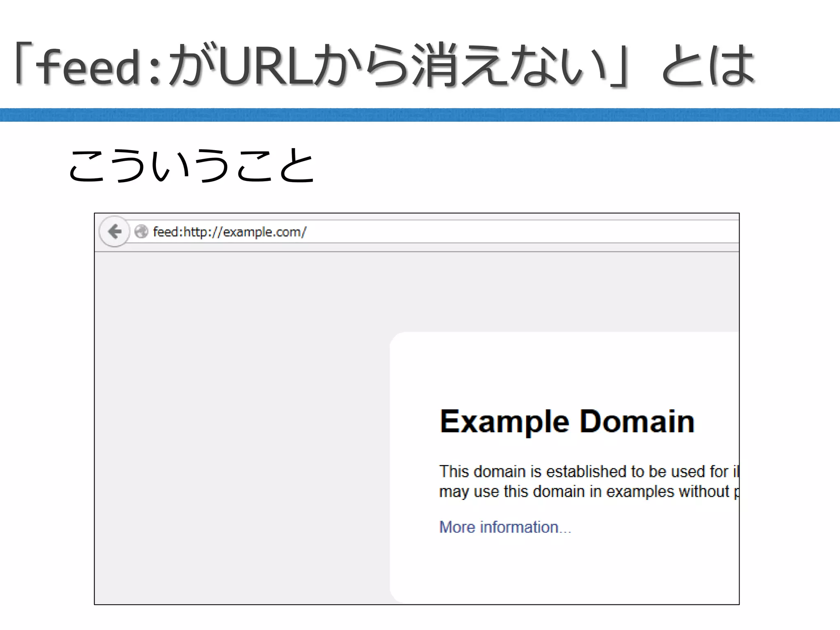This screenshot has height=630, width=840.
Task: Click text "This domain is established to be used for"
Action: 584,472
